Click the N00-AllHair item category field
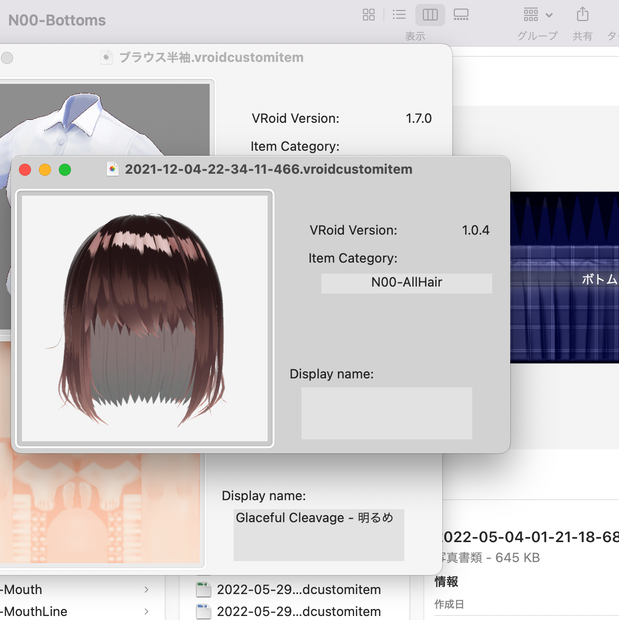The image size is (619, 620). (407, 283)
